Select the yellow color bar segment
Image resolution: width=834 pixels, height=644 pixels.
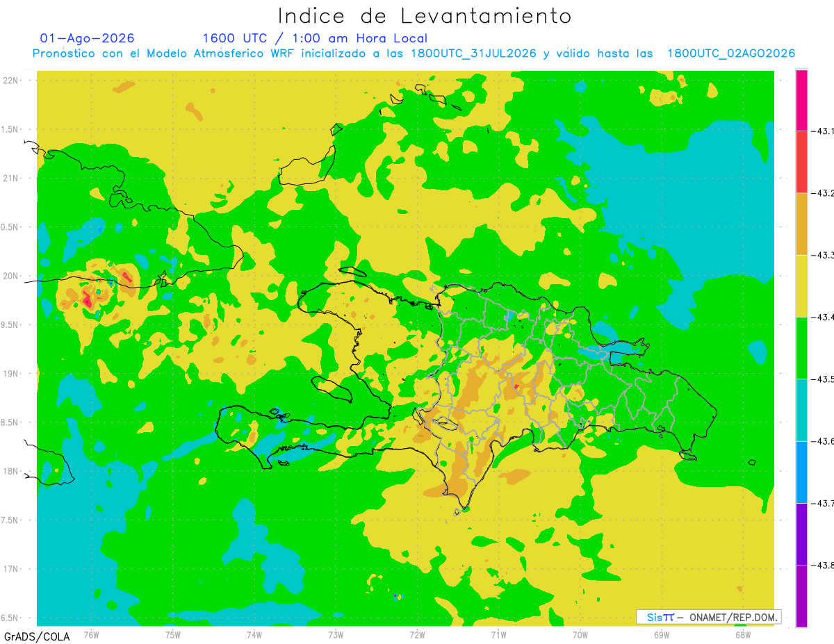801,286
